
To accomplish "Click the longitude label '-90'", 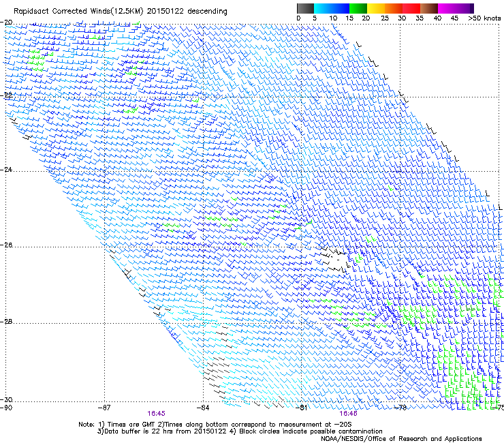I will point(6,408).
